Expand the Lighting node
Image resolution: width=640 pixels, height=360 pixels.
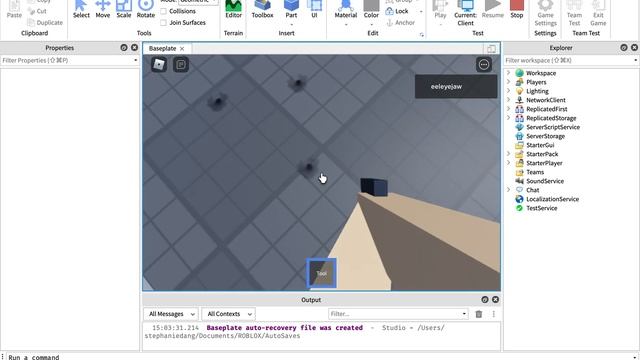point(509,91)
